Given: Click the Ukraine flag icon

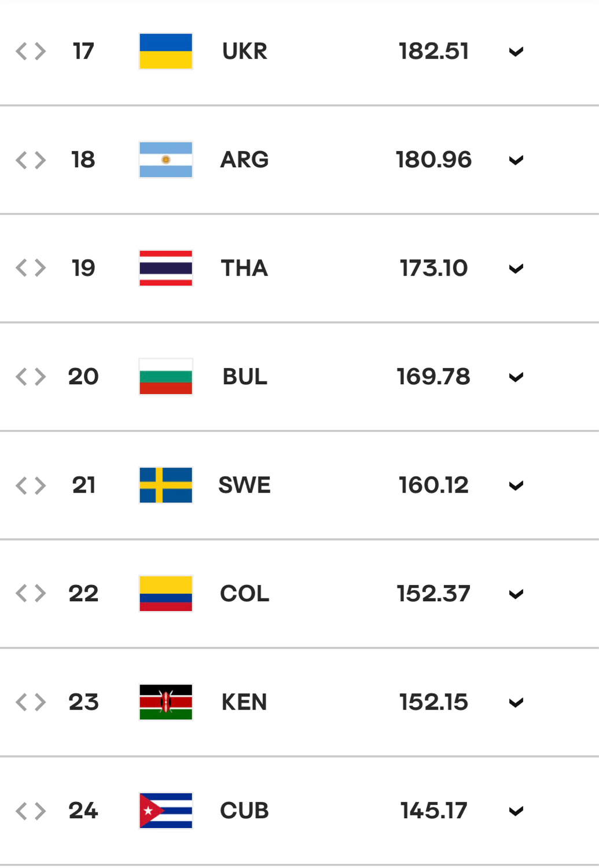Looking at the screenshot, I should pos(166,52).
